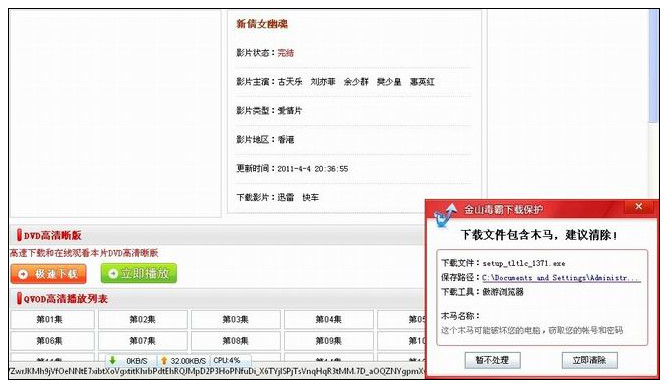Viewport: 668px width, 388px height.
Task: Click the status value 完结
Action: (x=286, y=53)
